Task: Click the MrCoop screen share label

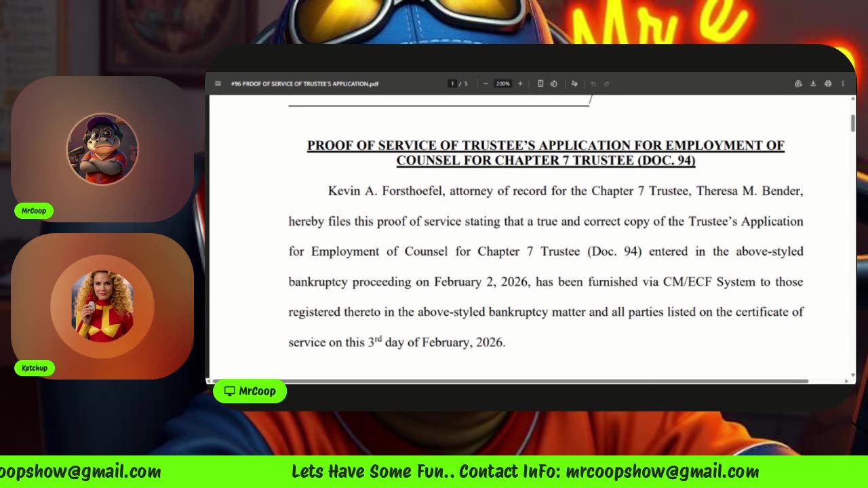Action: (x=250, y=391)
